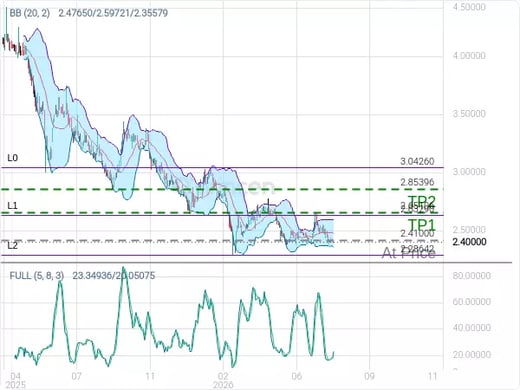Image resolution: width=520 pixels, height=390 pixels.
Task: Select the 2.85396 target value
Action: pyautogui.click(x=417, y=182)
